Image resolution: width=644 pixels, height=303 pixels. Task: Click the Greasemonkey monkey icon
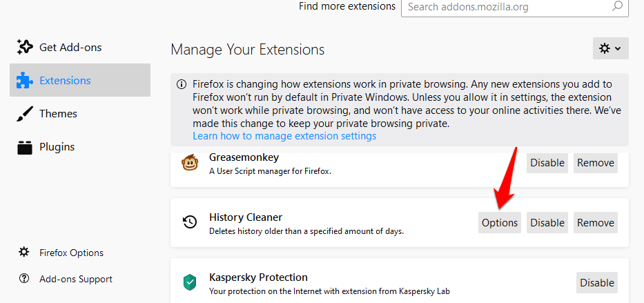click(x=189, y=163)
